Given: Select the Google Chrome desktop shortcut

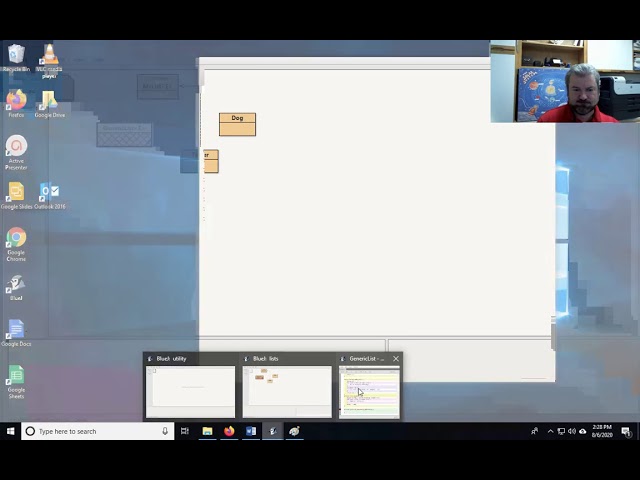Looking at the screenshot, I should pyautogui.click(x=16, y=241).
